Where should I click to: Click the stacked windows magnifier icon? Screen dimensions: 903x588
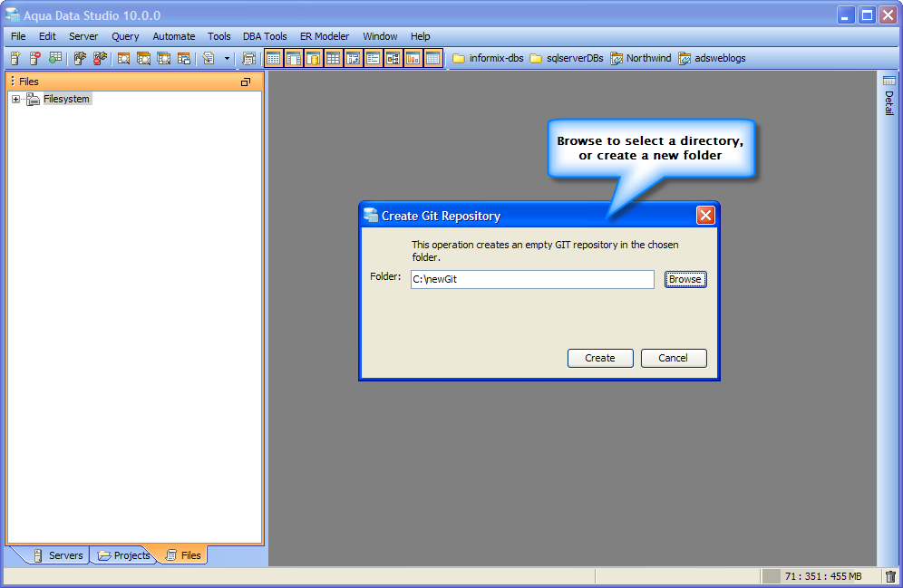point(143,58)
